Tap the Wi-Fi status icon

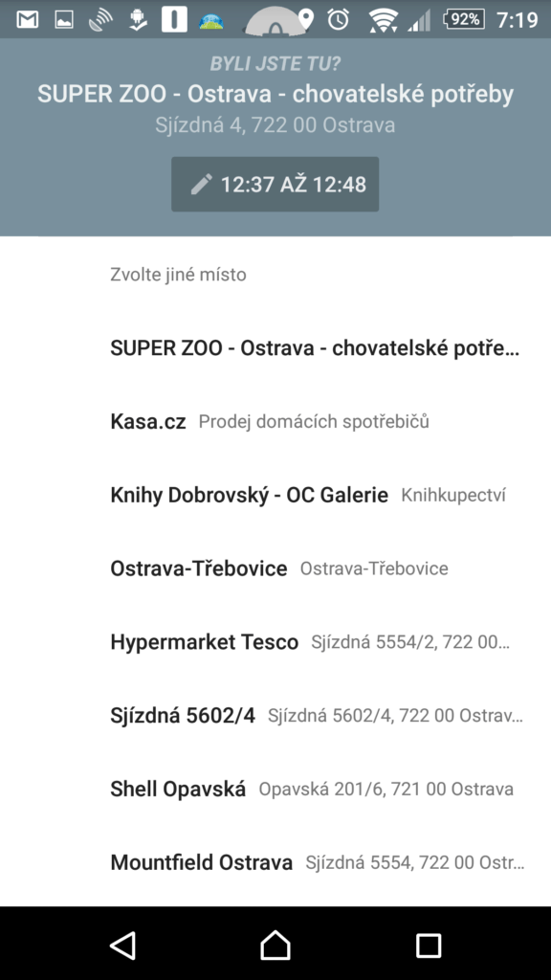383,20
